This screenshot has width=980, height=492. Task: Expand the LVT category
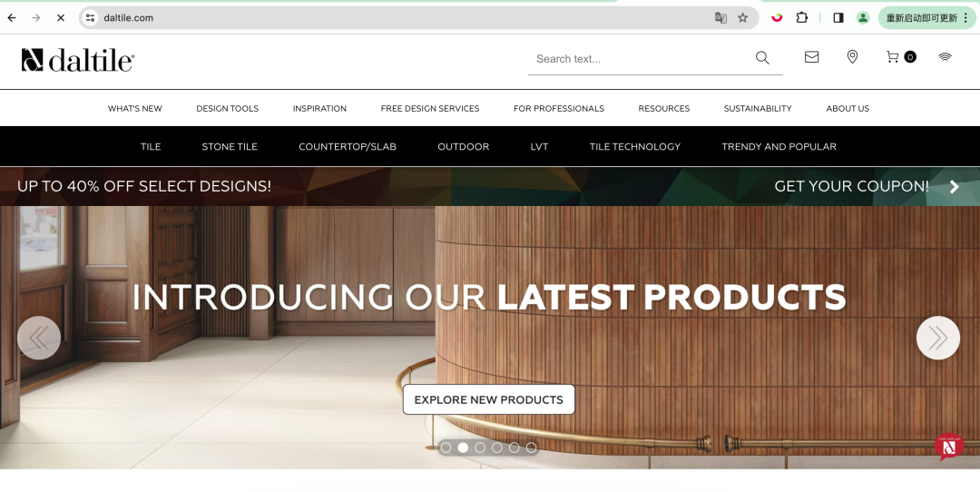[x=539, y=147]
